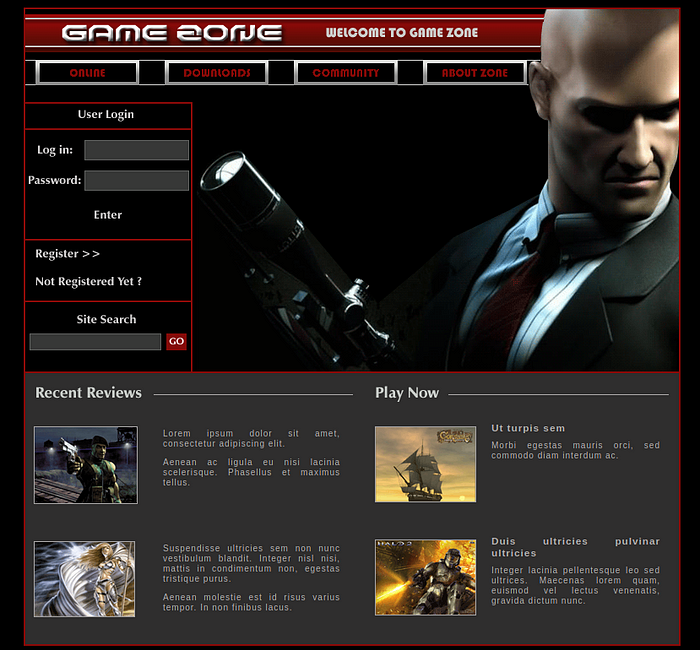This screenshot has width=700, height=650.
Task: Click the Suspendisse ultricies sem review text
Action: pyautogui.click(x=251, y=563)
